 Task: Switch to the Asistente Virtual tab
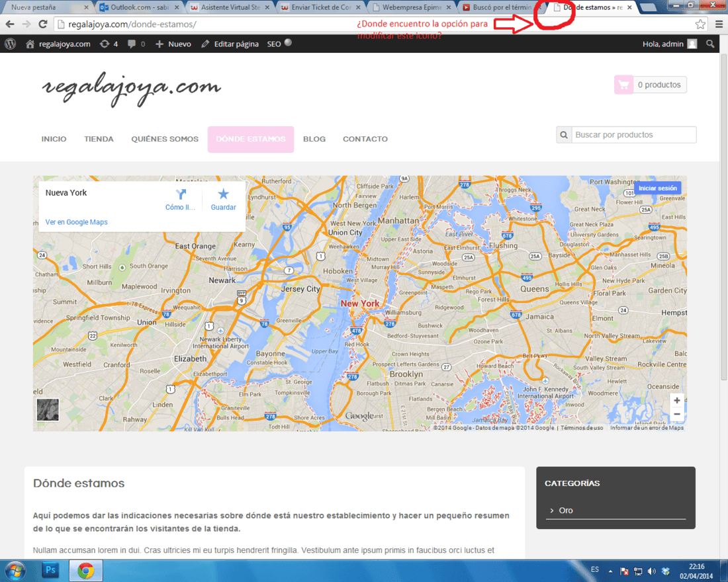point(231,7)
